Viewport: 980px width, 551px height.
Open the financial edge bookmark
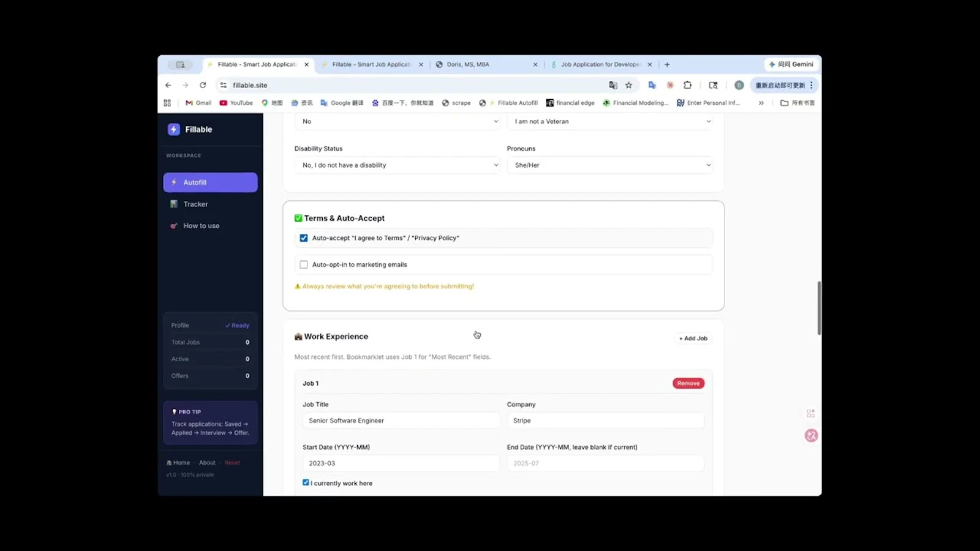570,103
